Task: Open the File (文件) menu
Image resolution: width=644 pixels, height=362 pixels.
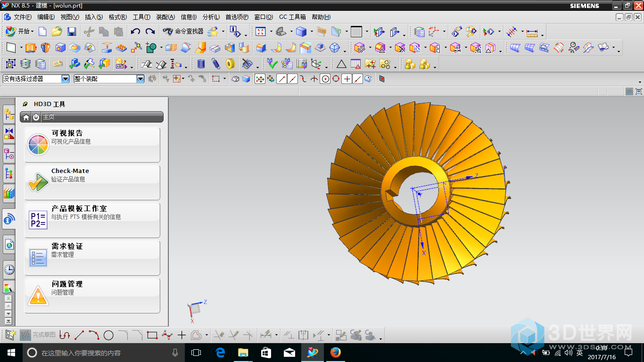Action: pos(22,17)
